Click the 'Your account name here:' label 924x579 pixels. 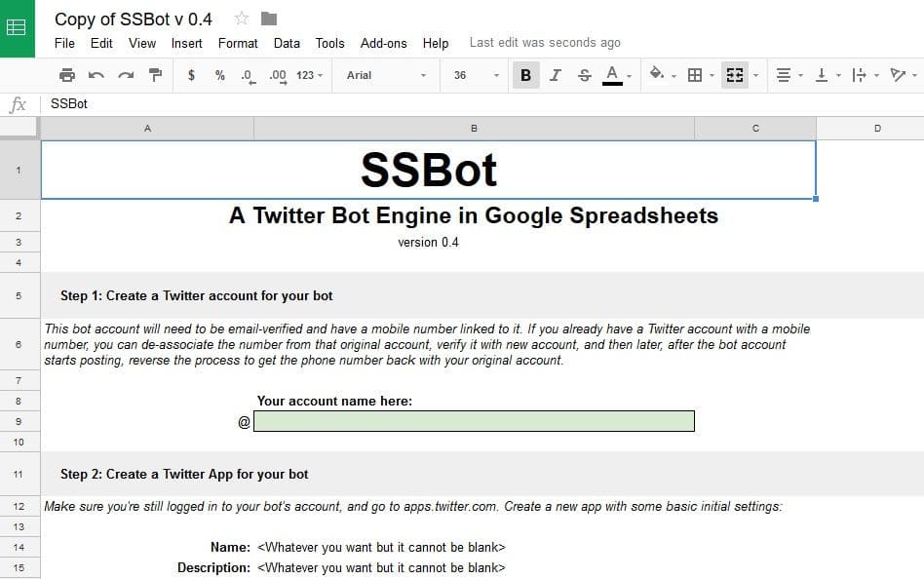tap(334, 401)
